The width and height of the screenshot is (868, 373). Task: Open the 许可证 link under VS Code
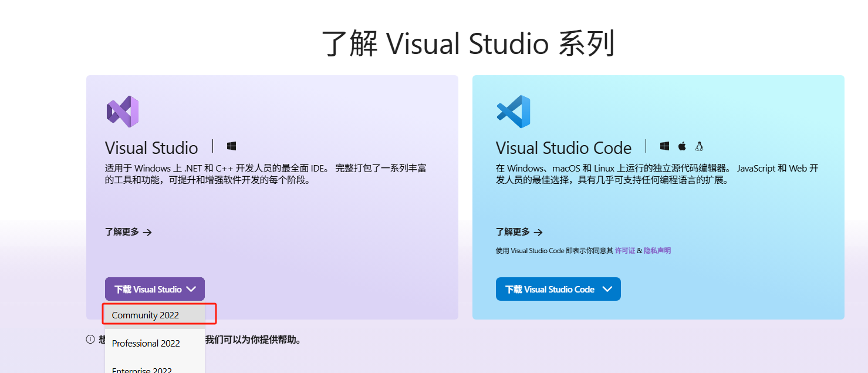click(625, 250)
